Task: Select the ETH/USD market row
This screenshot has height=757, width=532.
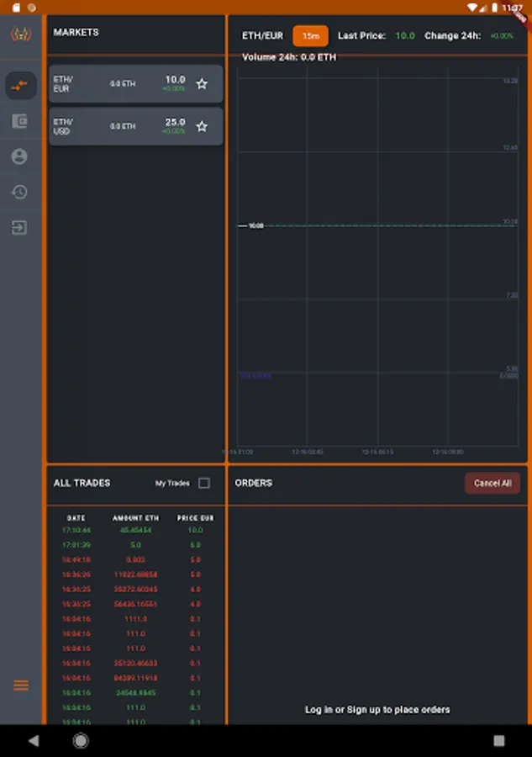Action: point(136,126)
